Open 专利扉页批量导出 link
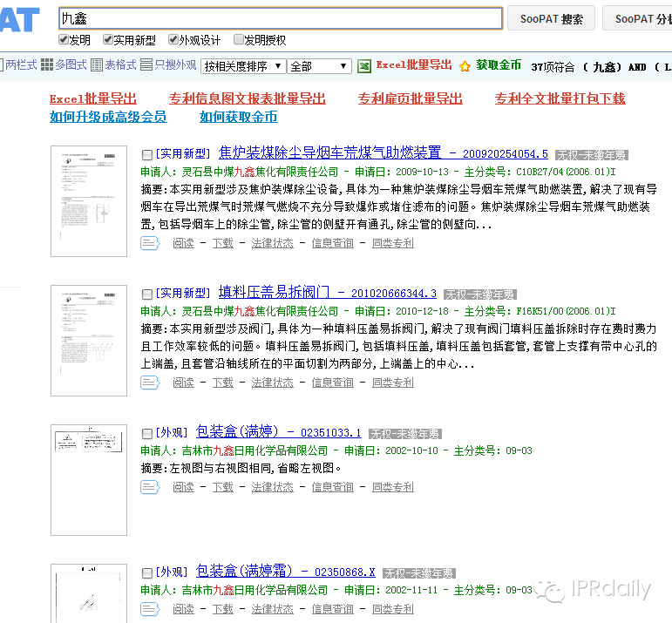This screenshot has width=672, height=623. coord(411,99)
